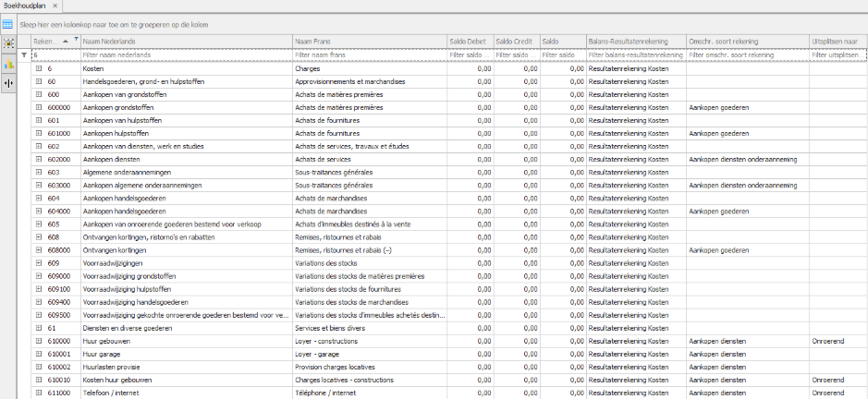Screen dimensions: 868x399
Task: Select cell Charges locatives - constructions
Action: (x=370, y=381)
